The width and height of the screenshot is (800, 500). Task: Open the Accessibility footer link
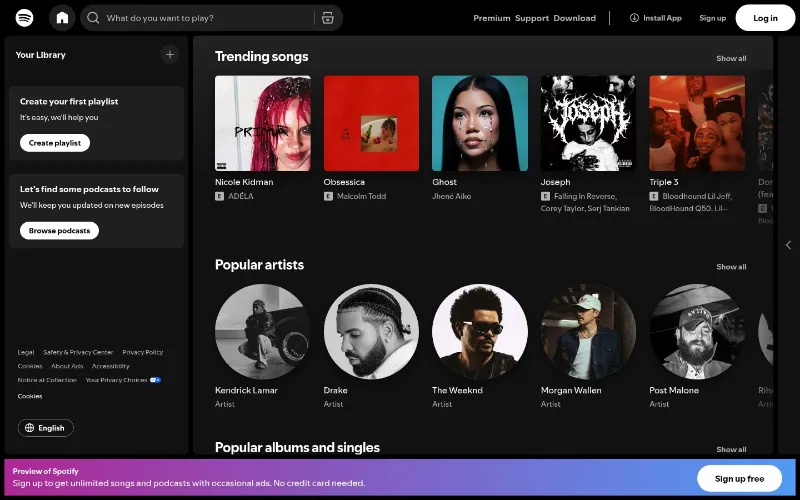(x=111, y=366)
